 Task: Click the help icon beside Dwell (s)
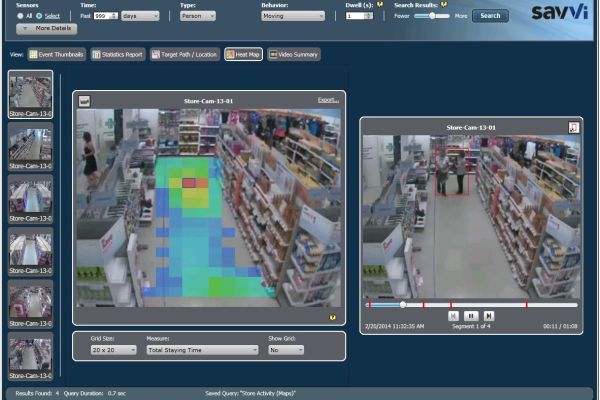pyautogui.click(x=381, y=5)
